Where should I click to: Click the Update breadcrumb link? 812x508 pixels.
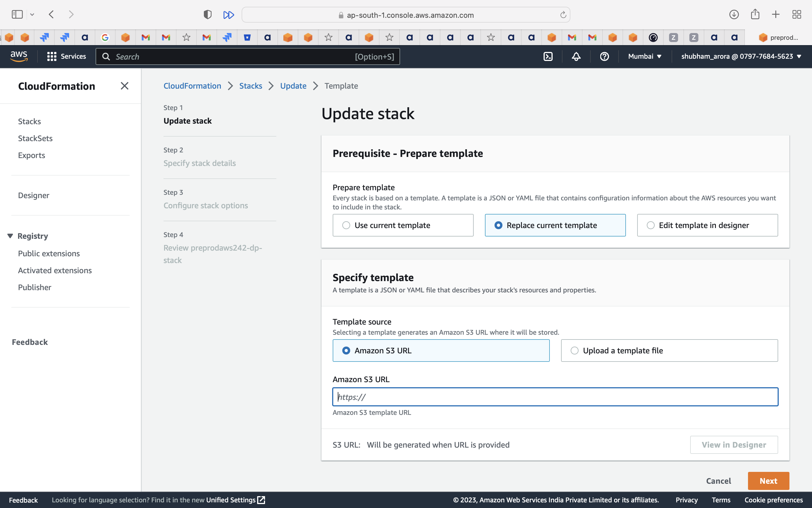click(x=293, y=86)
